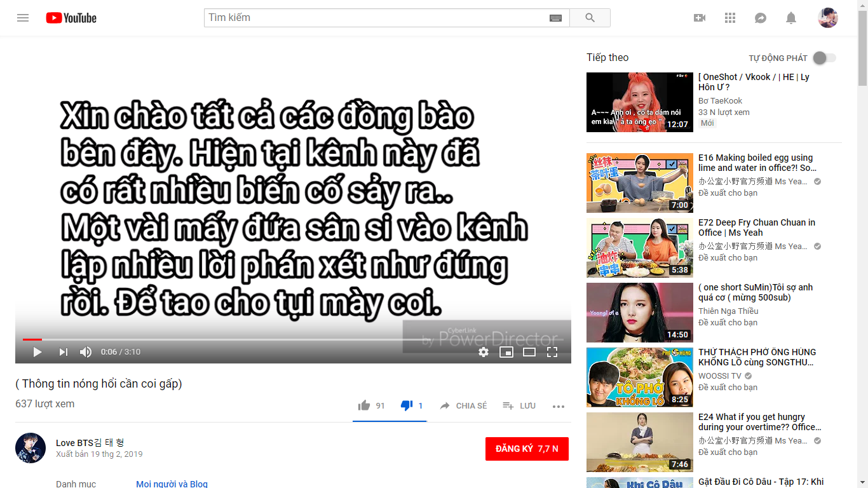The image size is (868, 488).
Task: Click the magnifier search button
Action: 590,18
